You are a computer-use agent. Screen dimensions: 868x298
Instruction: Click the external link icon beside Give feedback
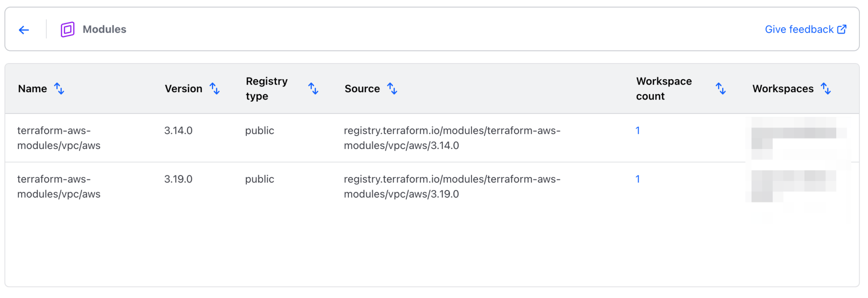pos(841,29)
